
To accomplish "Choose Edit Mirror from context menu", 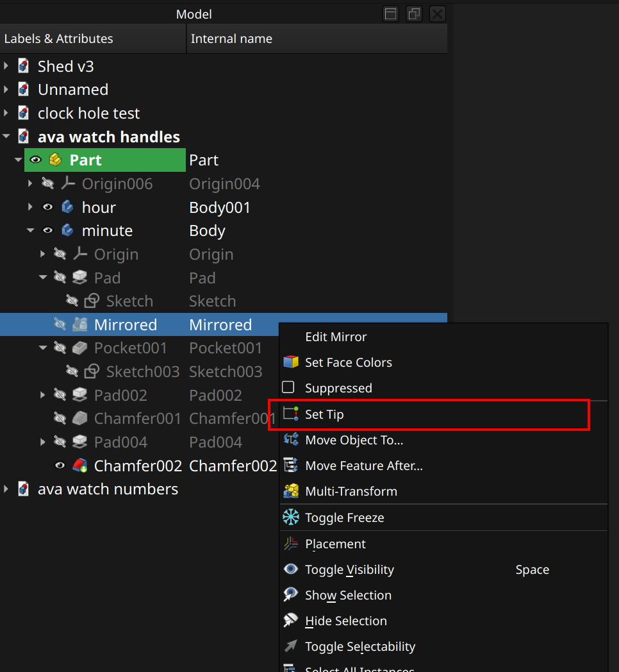I will [x=444, y=337].
